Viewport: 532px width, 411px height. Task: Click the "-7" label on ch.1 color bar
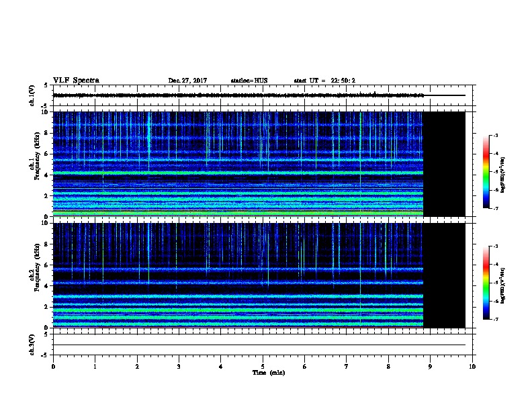point(495,208)
